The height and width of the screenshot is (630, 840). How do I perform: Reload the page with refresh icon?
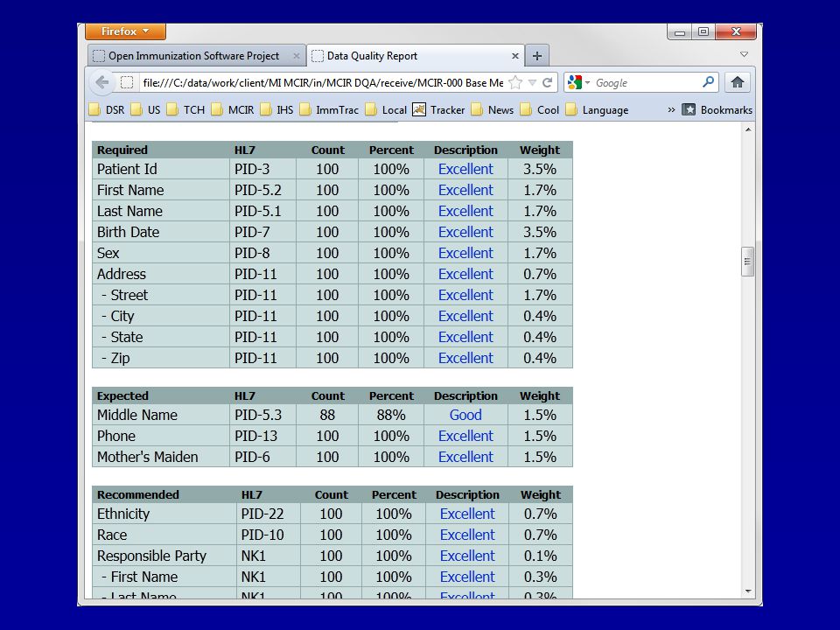pyautogui.click(x=547, y=82)
